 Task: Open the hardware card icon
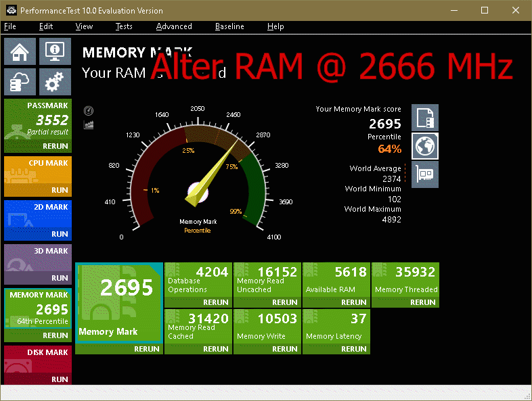coord(425,174)
